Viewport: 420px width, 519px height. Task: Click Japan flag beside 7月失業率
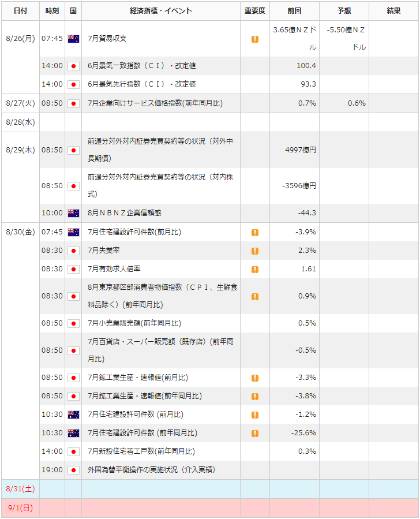tap(73, 251)
